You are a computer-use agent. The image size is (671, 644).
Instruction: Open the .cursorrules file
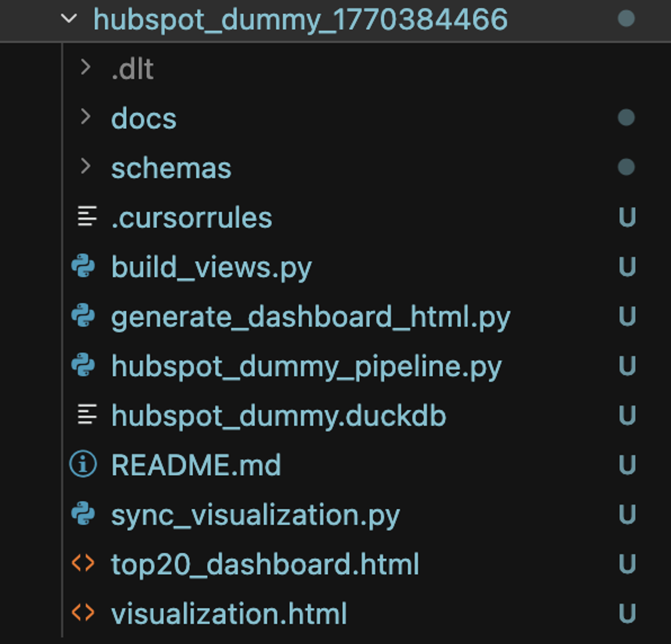[191, 218]
